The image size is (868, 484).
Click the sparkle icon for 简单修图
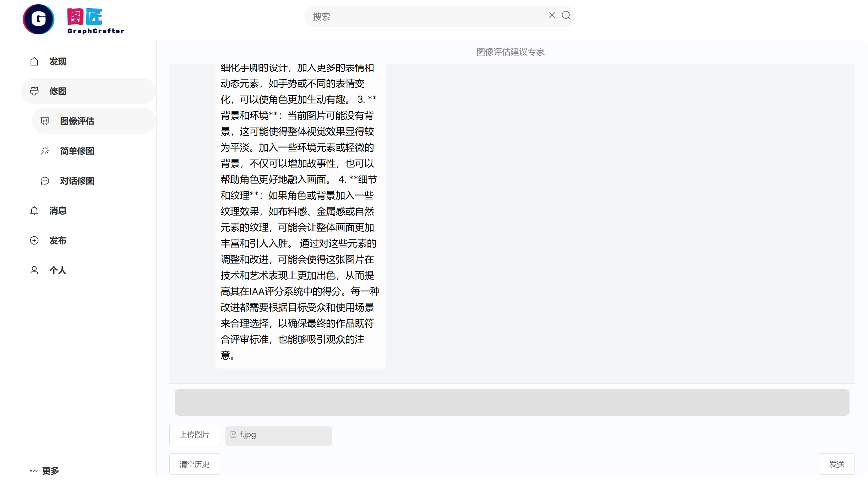tap(45, 151)
